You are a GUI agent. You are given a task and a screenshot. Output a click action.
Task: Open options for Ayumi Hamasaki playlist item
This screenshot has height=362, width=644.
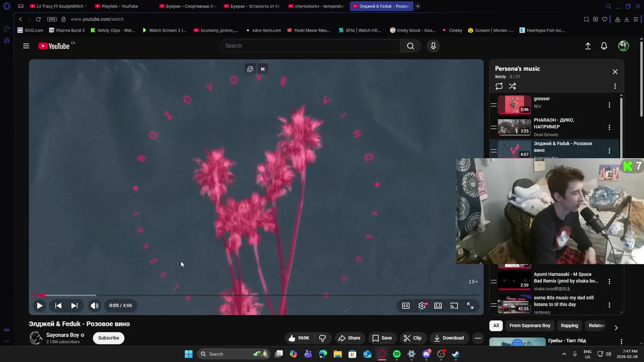pos(609,282)
